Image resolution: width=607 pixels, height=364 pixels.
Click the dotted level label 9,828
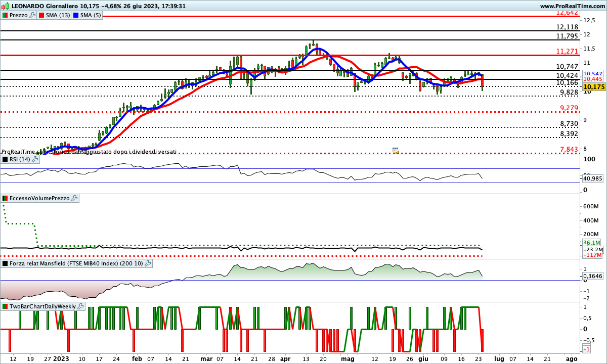tap(569, 93)
